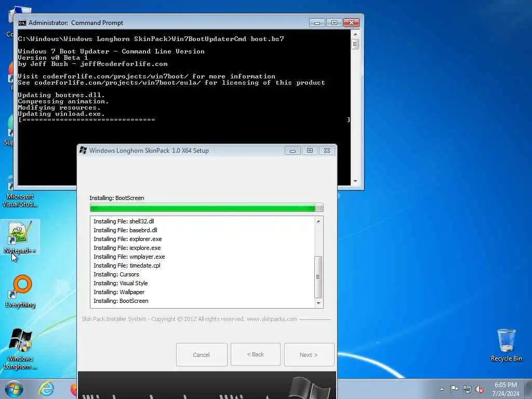532x399 pixels.
Task: Click the green installation progress bar
Action: click(207, 208)
